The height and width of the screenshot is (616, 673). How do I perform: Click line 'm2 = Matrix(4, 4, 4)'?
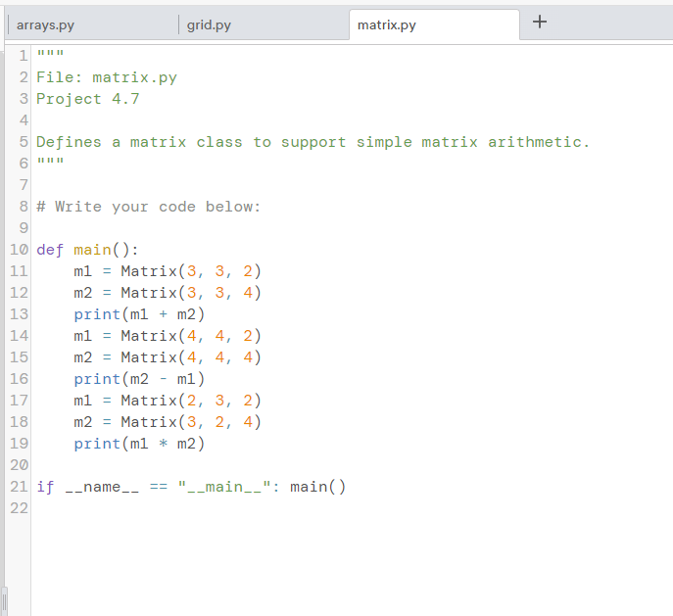tap(168, 357)
